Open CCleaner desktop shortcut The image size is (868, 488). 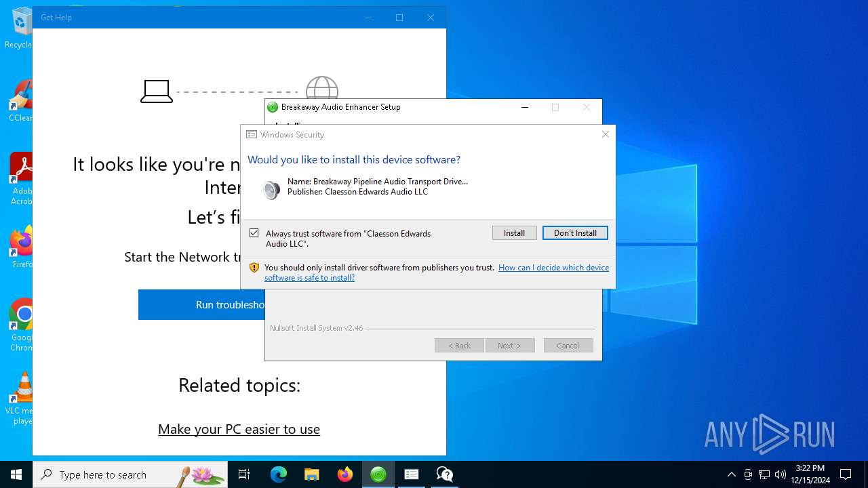click(20, 100)
